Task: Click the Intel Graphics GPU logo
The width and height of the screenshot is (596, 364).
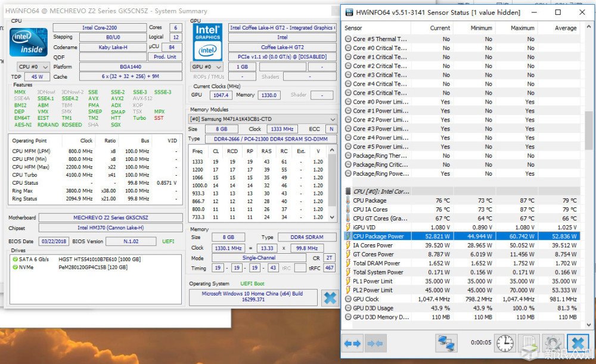Action: tap(207, 41)
